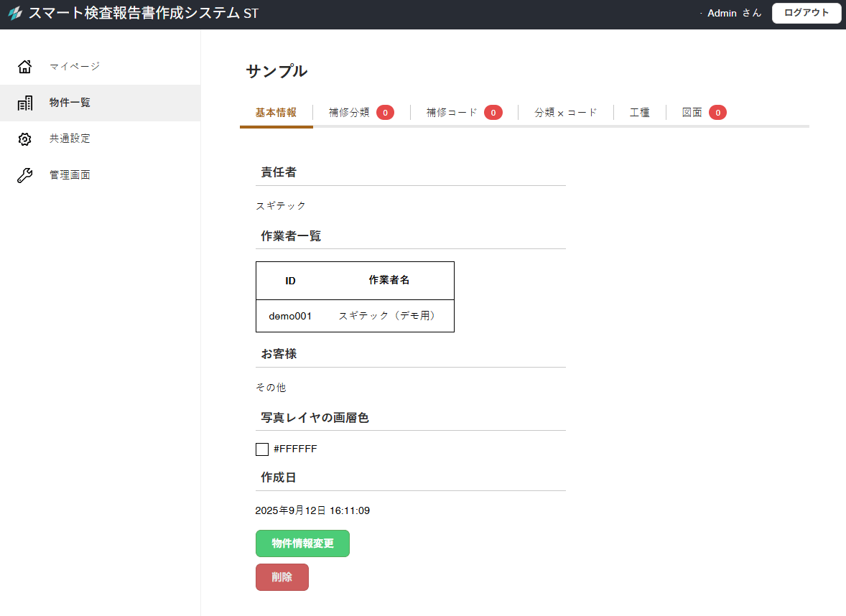The height and width of the screenshot is (616, 846).
Task: Go to マイページ in the sidebar
Action: coord(75,67)
